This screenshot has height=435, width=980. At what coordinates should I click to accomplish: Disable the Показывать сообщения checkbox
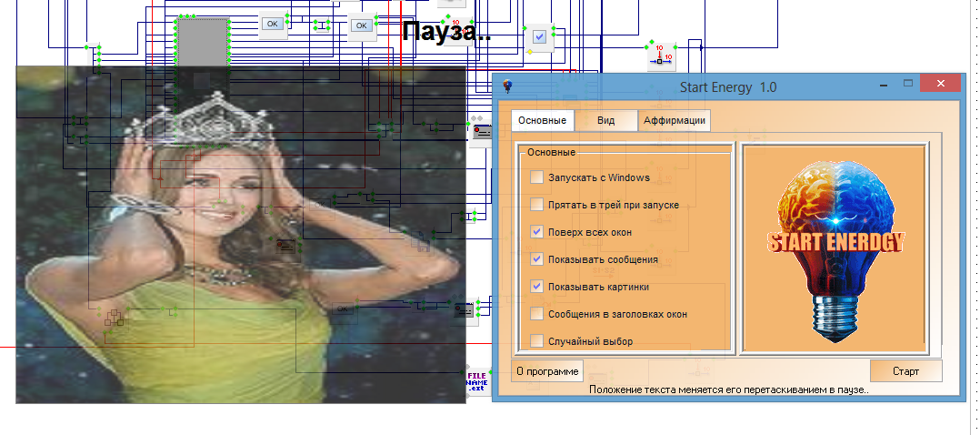[537, 259]
